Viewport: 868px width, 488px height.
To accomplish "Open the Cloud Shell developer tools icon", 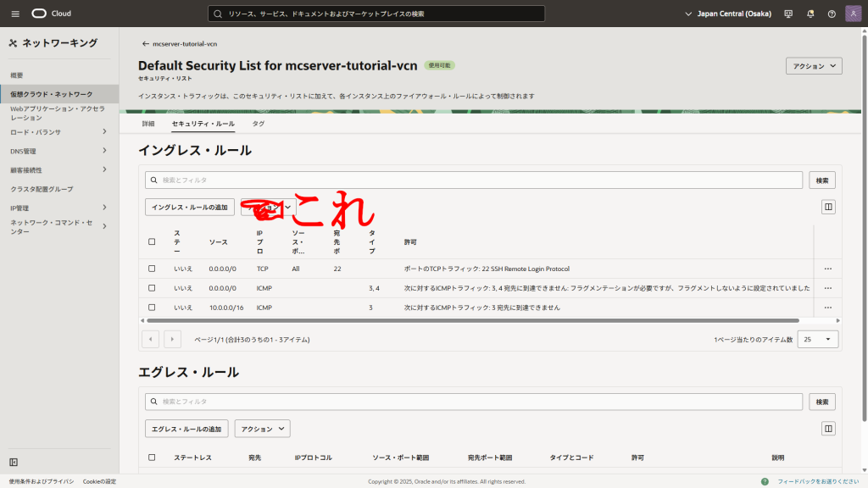I will [789, 14].
